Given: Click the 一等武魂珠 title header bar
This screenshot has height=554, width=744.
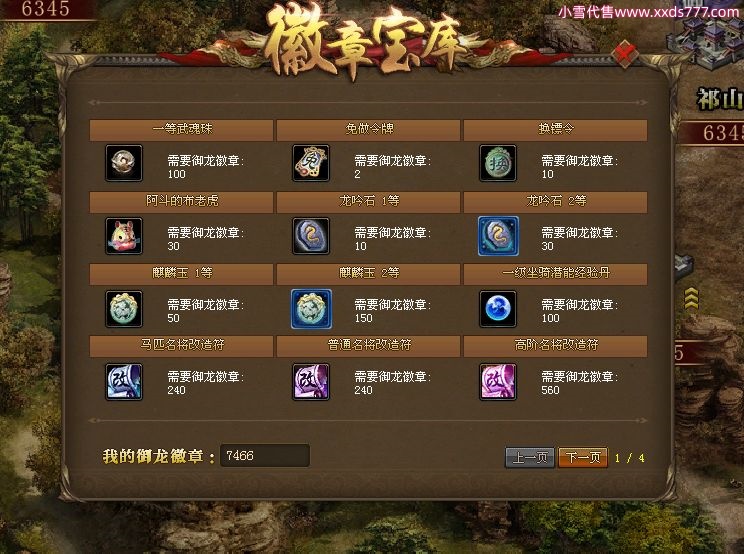Looking at the screenshot, I should click(181, 129).
